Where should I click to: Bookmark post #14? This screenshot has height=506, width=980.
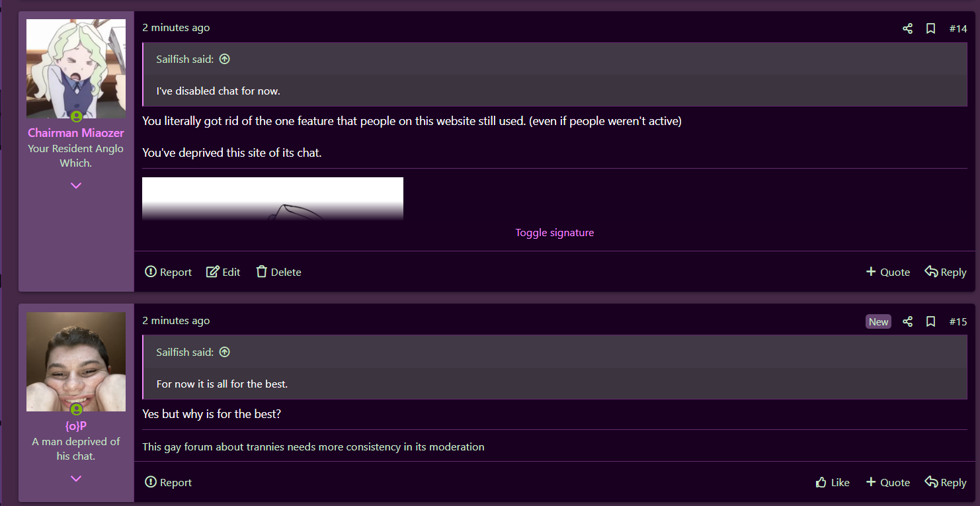click(930, 28)
